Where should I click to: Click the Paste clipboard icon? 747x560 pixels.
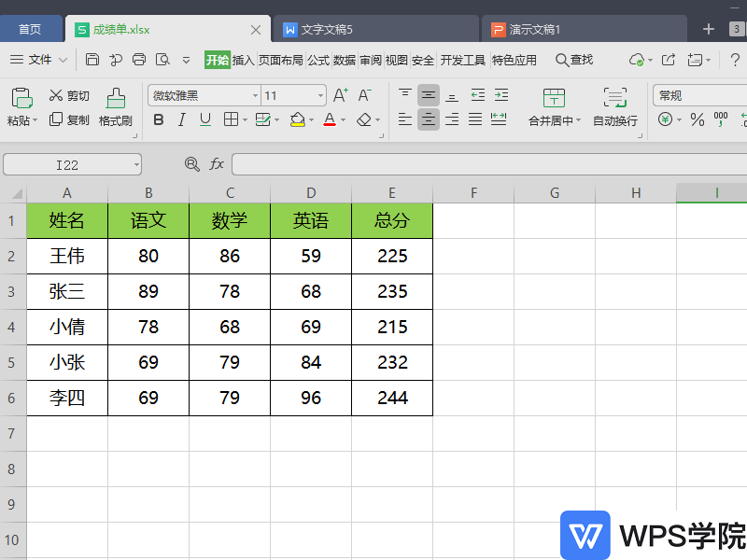(21, 98)
